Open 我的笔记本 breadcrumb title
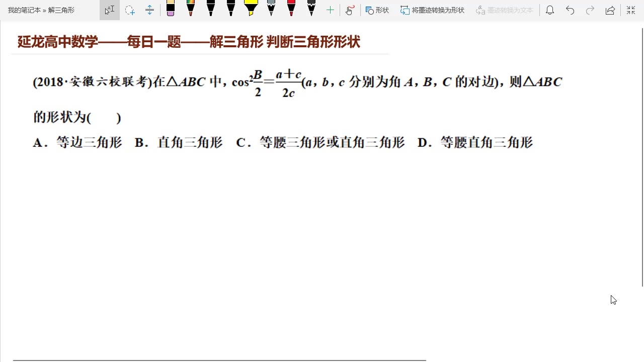This screenshot has height=362, width=644. pos(24,10)
